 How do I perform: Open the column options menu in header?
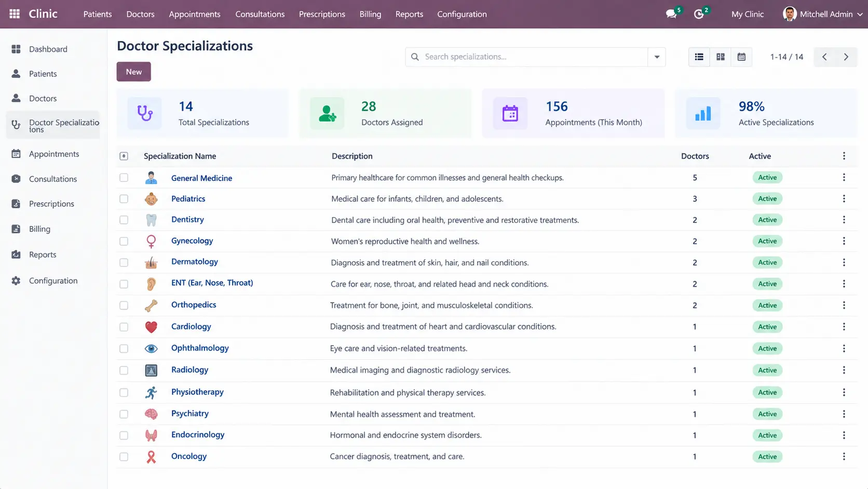coord(844,156)
